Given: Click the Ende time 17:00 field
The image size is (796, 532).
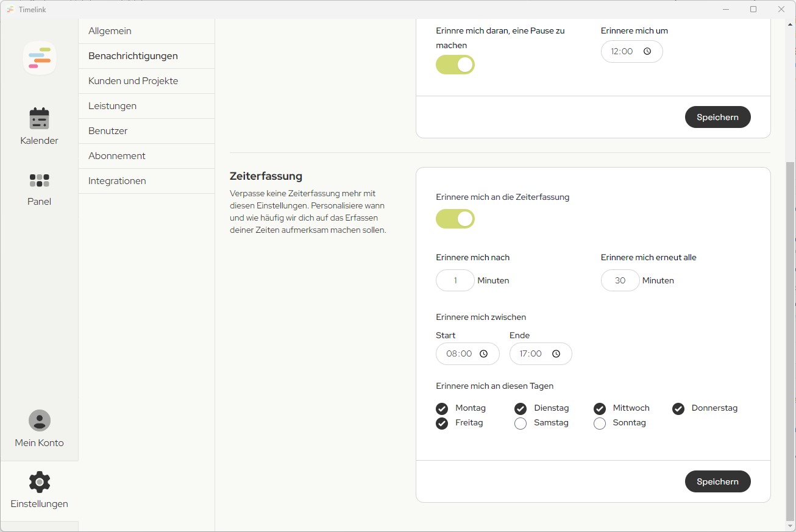Looking at the screenshot, I should [x=541, y=353].
